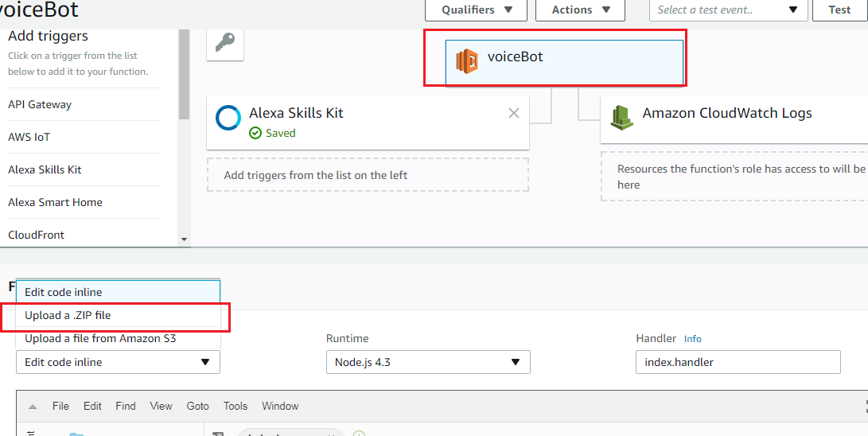Viewport: 868px width, 436px height.
Task: Click the triggers list scrollbar thumb
Action: [185, 73]
